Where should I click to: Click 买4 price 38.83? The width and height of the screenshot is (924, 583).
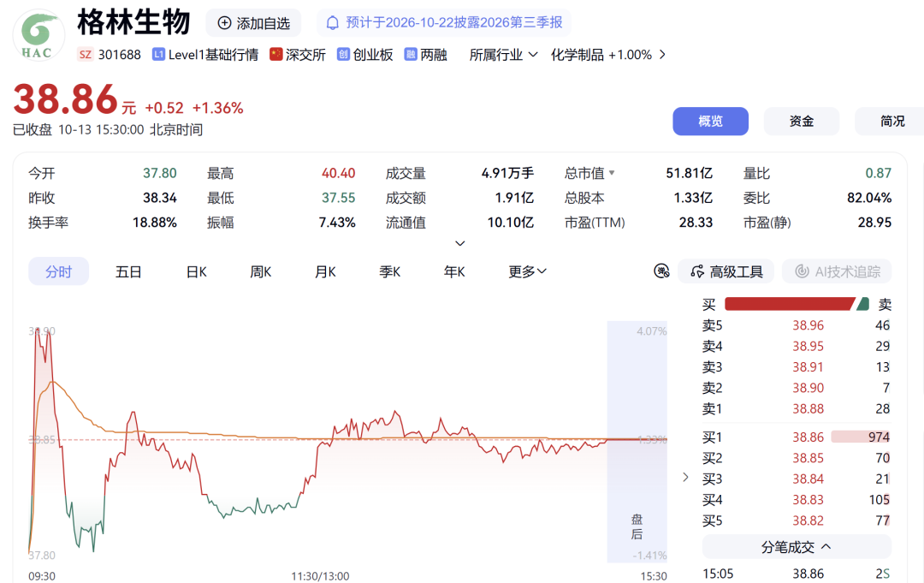808,500
